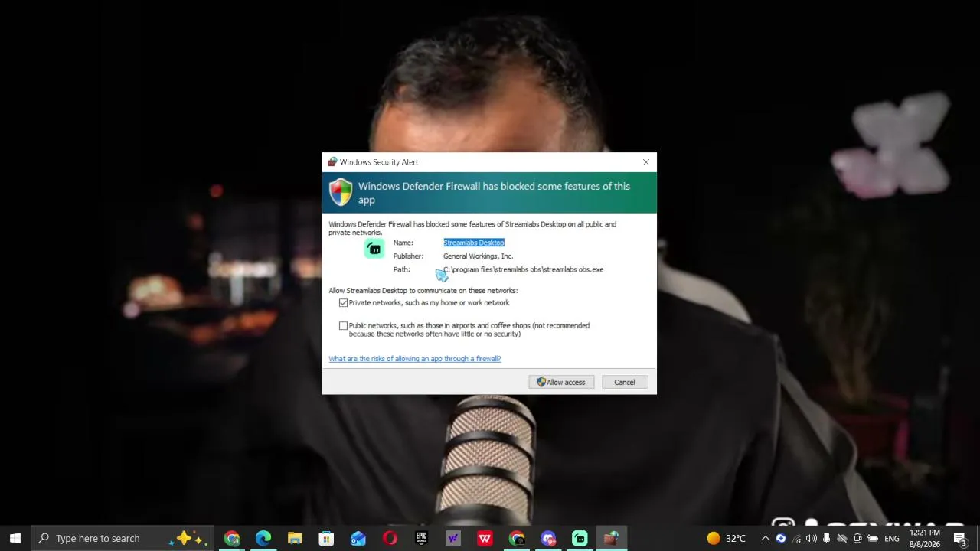Open the Windows Start menu

(15, 538)
